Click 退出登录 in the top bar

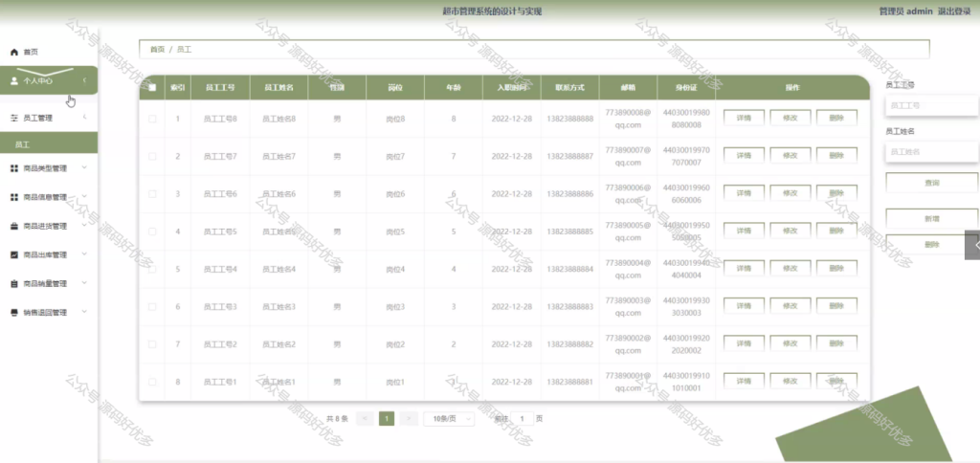click(954, 11)
